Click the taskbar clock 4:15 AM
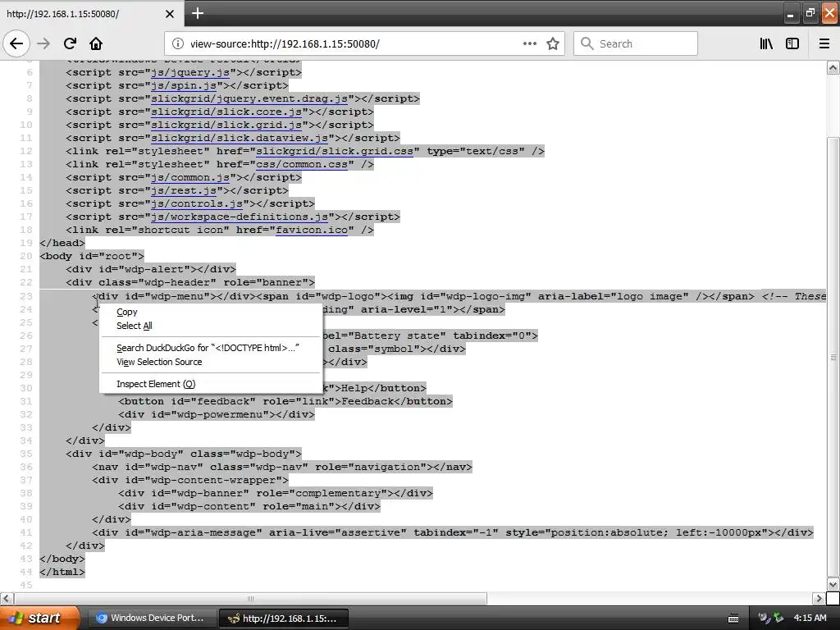 (x=810, y=618)
